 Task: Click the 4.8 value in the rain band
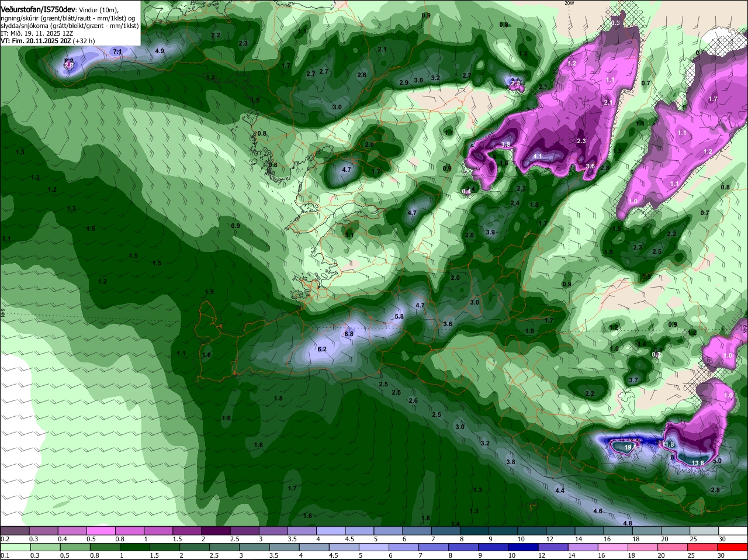coord(628,523)
